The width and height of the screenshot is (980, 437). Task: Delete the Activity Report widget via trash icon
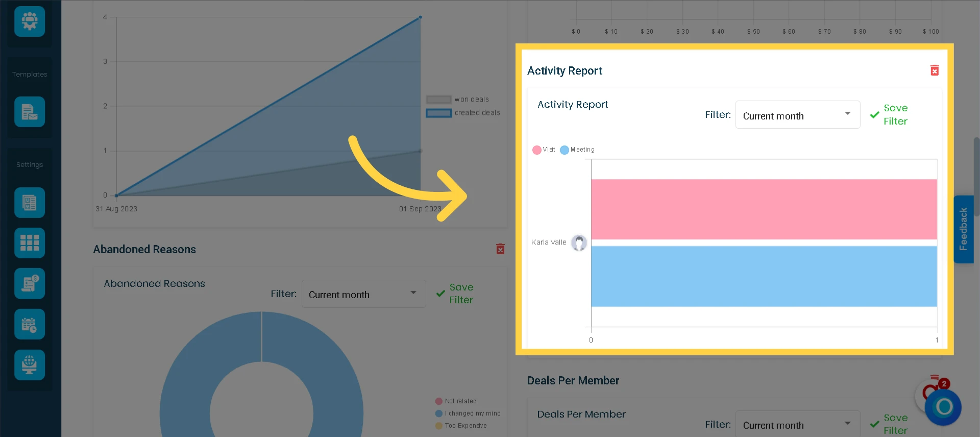(935, 70)
